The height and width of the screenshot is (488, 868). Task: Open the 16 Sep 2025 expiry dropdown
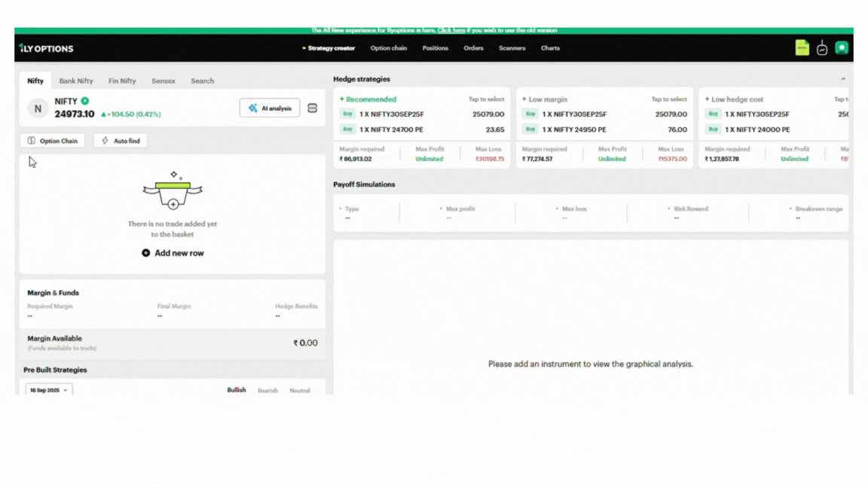[49, 390]
